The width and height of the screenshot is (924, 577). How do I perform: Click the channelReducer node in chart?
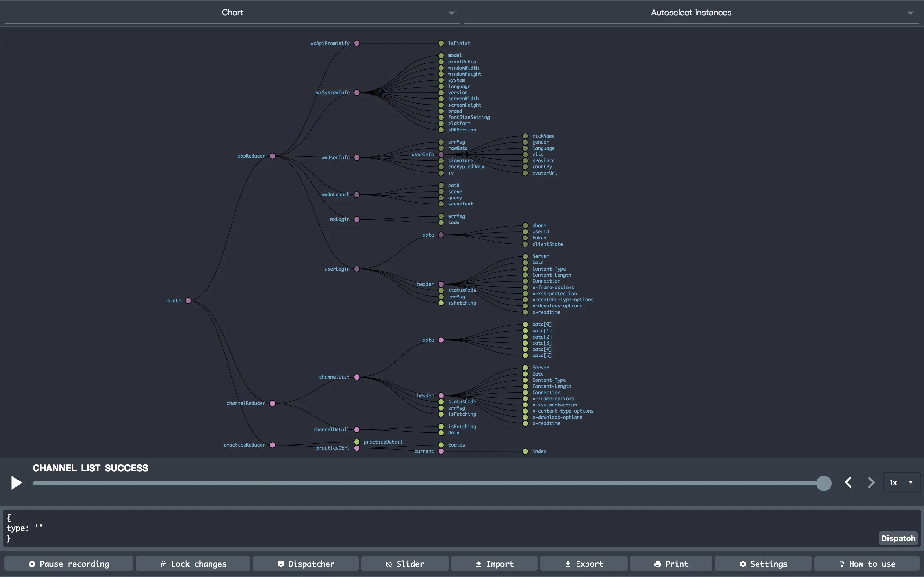click(x=273, y=403)
